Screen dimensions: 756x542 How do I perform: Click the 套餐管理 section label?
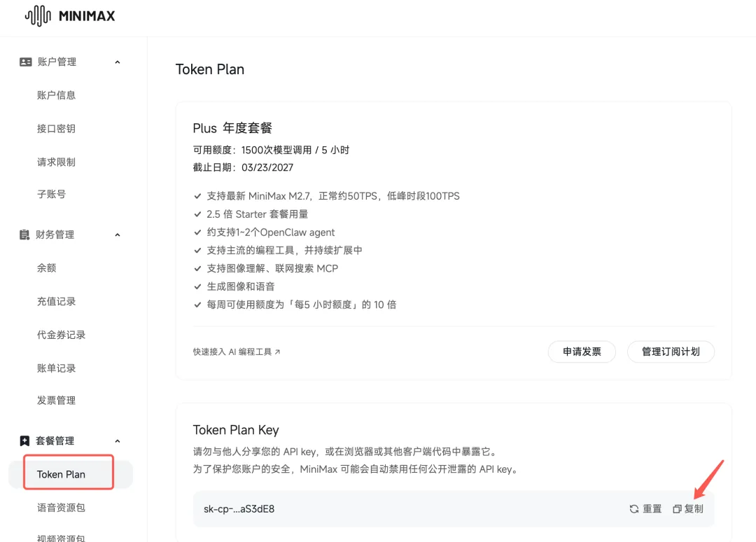55,440
